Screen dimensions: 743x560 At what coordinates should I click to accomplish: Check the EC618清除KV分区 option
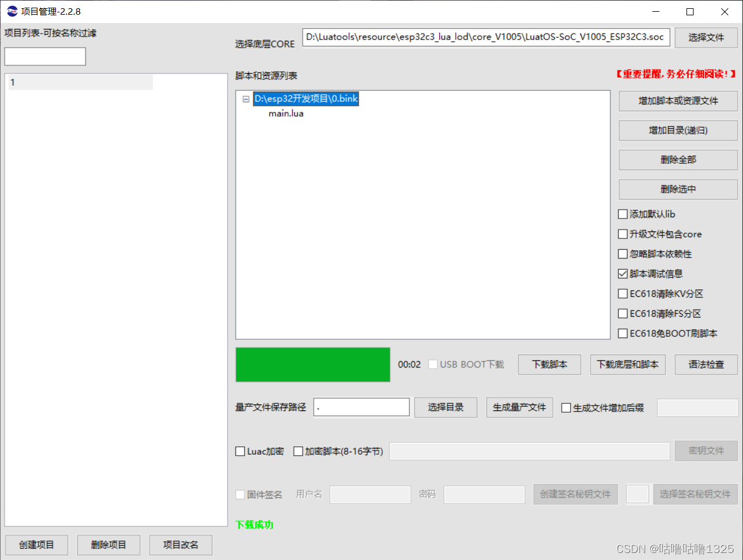(x=623, y=293)
